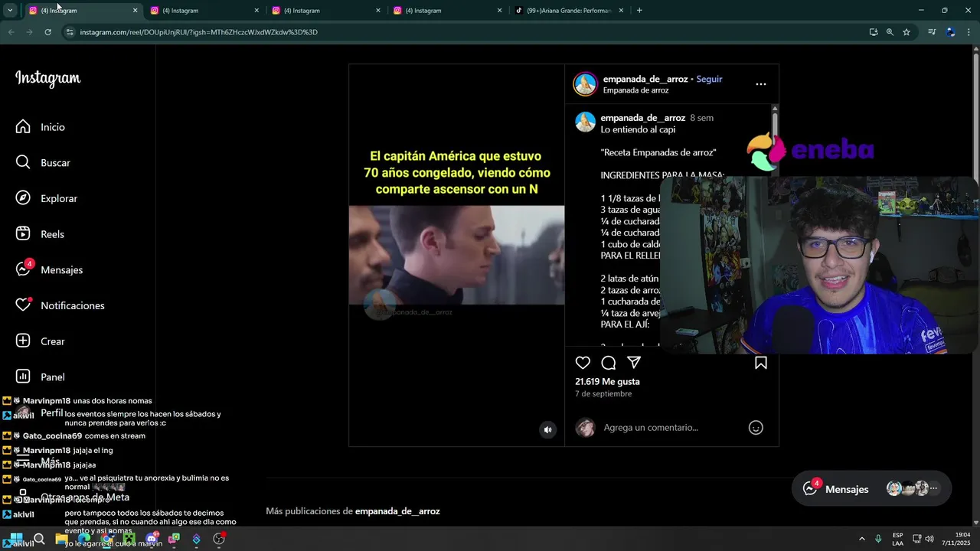The width and height of the screenshot is (980, 551).
Task: Click the Windows Start button
Action: [x=16, y=539]
